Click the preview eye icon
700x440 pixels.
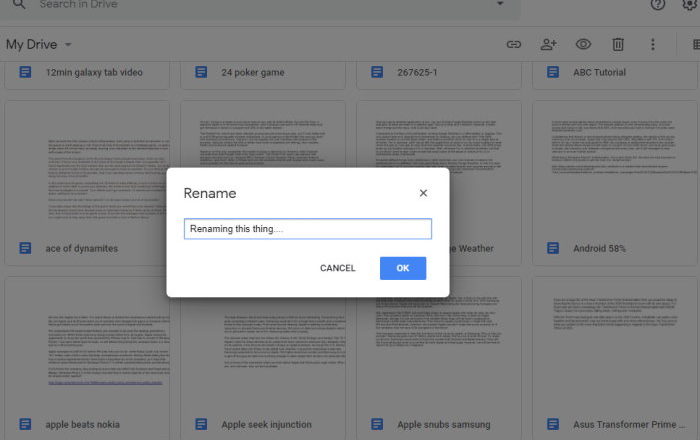pyautogui.click(x=583, y=44)
